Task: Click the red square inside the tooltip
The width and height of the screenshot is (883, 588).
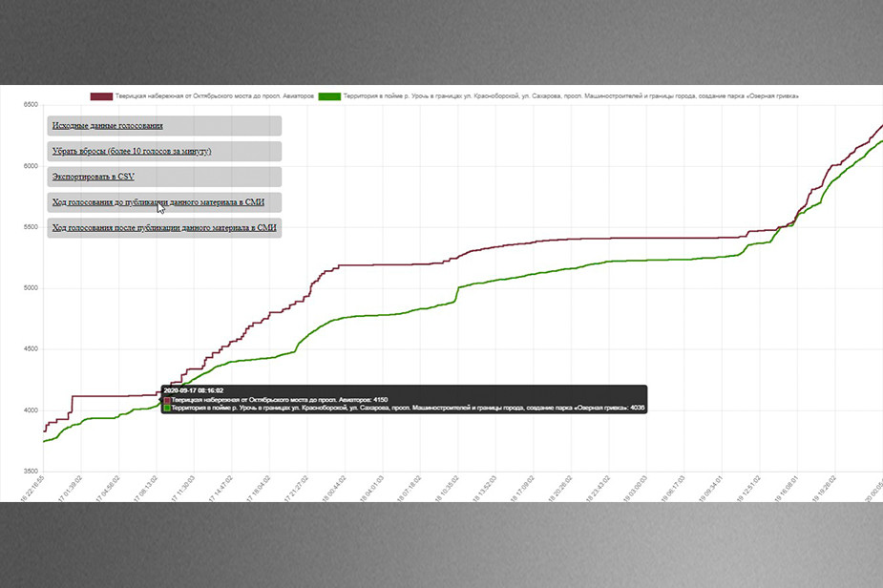Action: point(168,399)
